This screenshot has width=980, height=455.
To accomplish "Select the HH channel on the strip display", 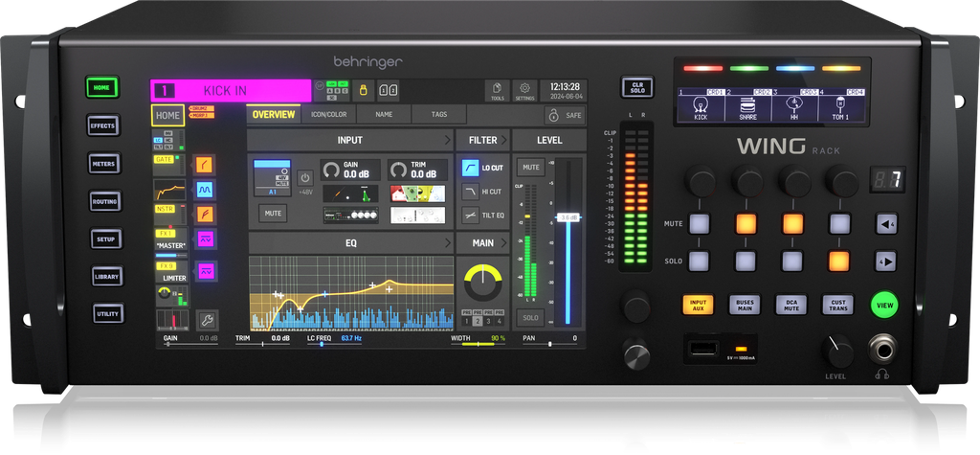I will point(794,105).
